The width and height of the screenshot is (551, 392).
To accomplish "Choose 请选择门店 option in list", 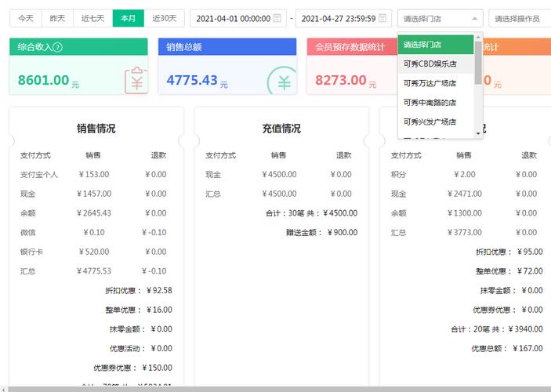I will point(436,45).
